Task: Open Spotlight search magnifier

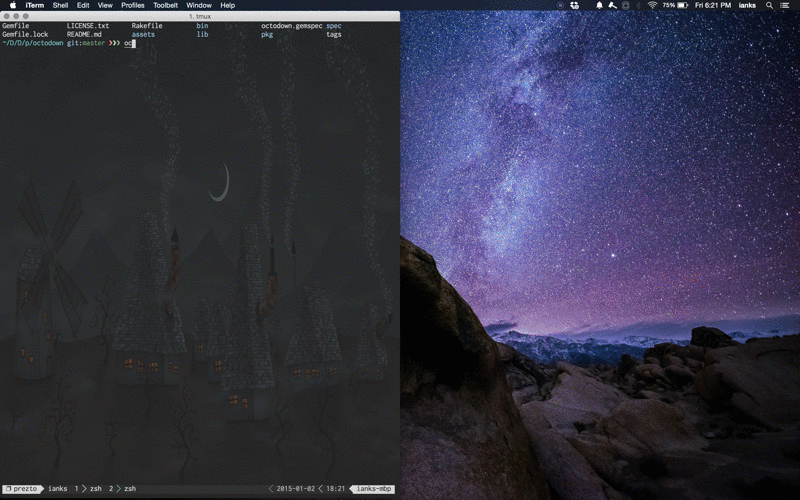Action: tap(769, 5)
